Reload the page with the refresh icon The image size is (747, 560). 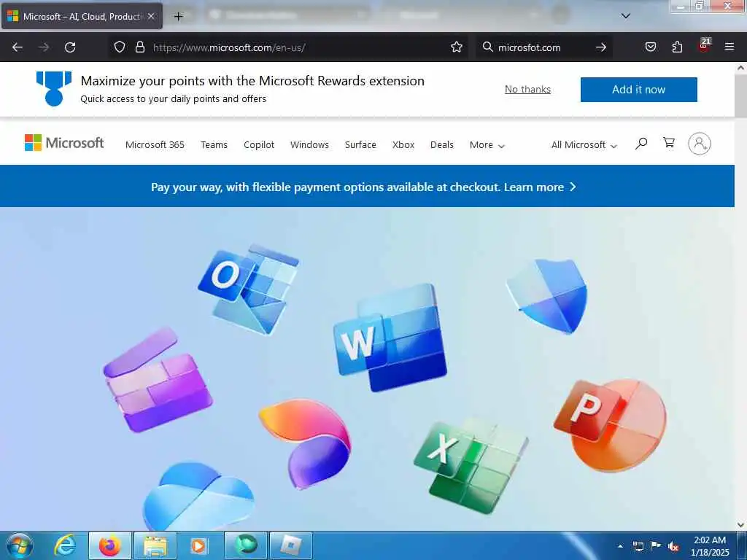(70, 47)
